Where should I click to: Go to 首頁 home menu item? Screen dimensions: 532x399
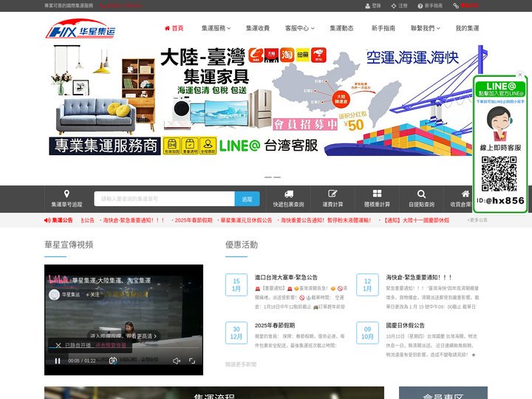point(174,28)
